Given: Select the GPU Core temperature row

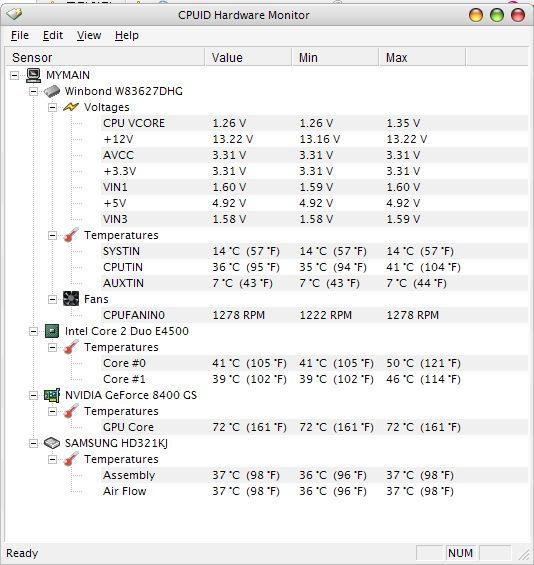Looking at the screenshot, I should 315,427.
